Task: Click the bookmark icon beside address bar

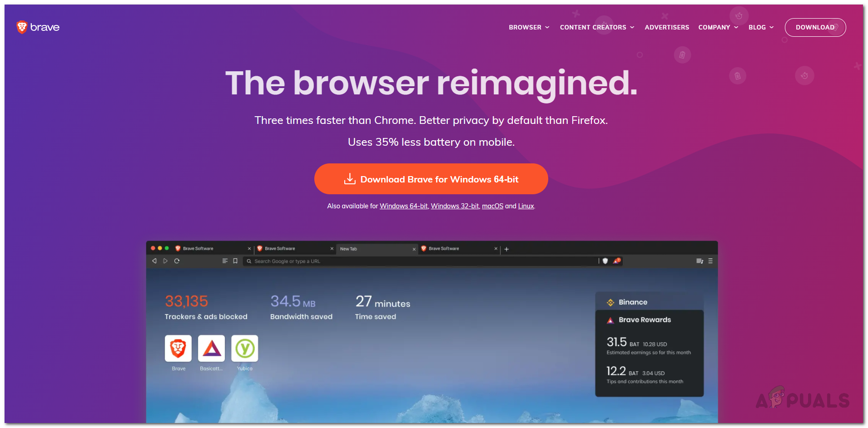Action: pos(235,261)
